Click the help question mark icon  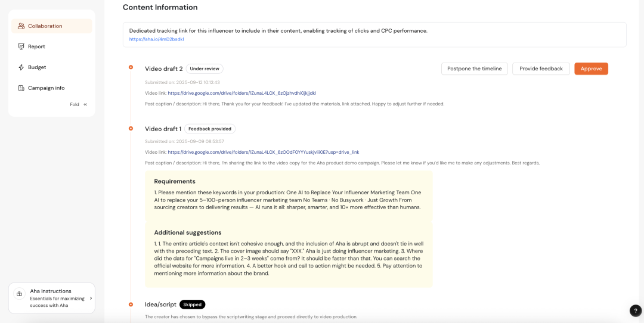[x=635, y=310]
